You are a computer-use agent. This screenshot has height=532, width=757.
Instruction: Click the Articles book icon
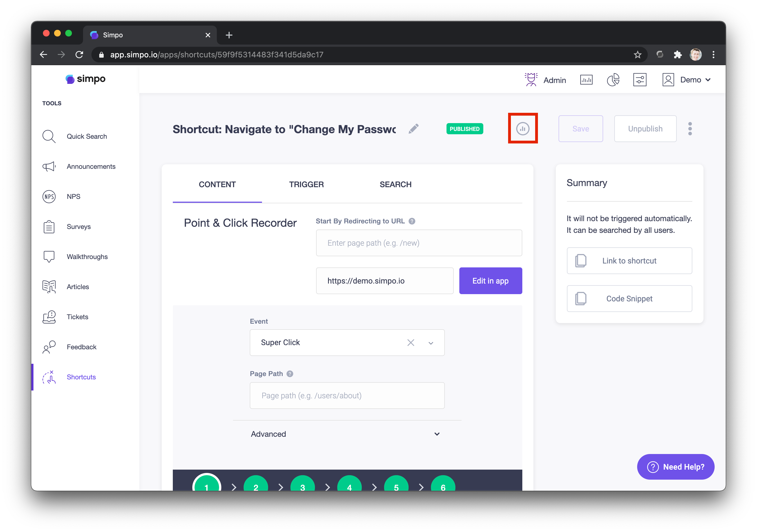(x=49, y=287)
